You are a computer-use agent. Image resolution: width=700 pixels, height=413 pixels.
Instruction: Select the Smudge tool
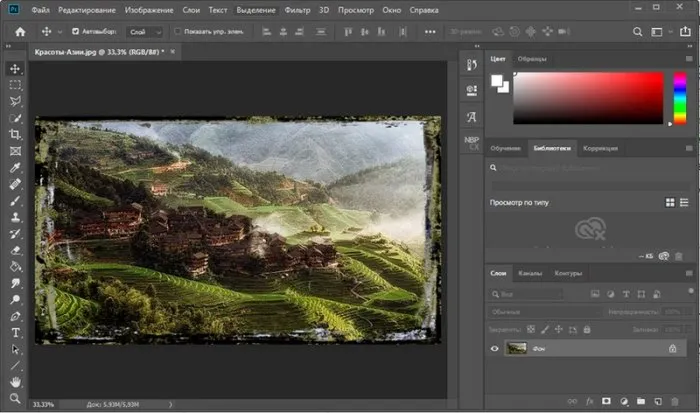coord(15,283)
